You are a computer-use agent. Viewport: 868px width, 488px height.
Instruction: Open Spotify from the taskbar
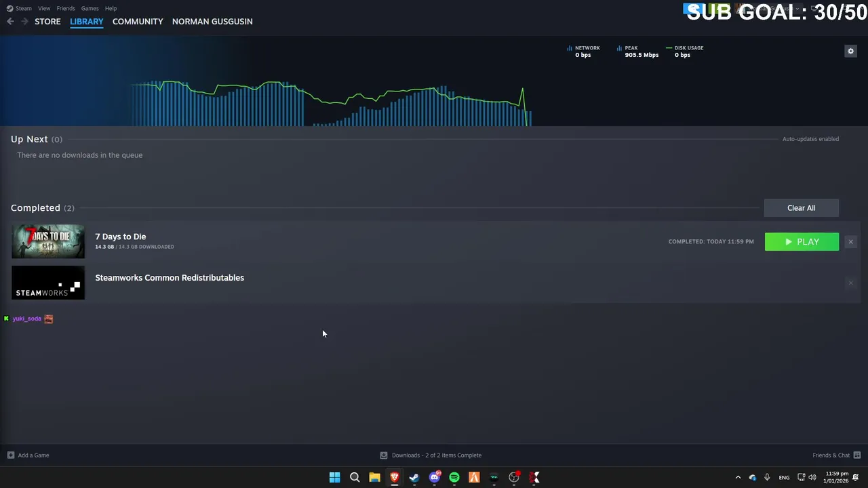click(454, 477)
